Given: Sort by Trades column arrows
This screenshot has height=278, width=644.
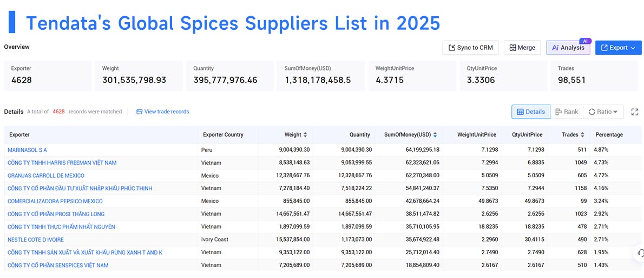Looking at the screenshot, I should coord(582,135).
